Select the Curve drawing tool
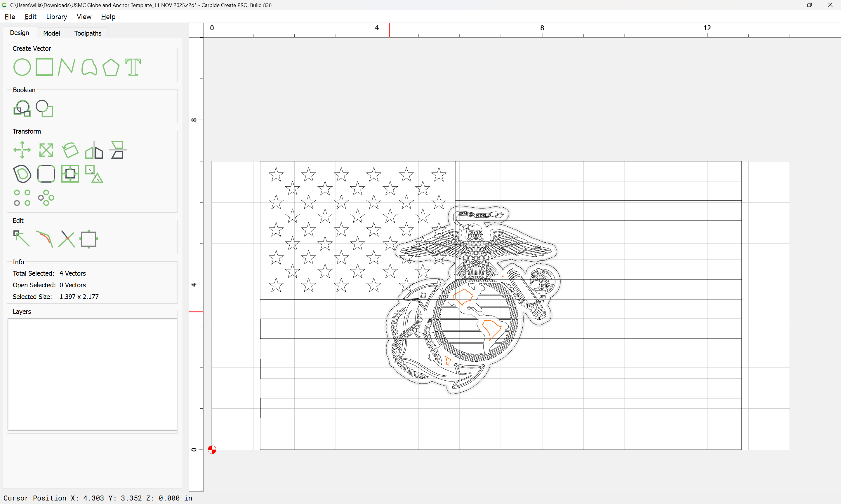This screenshot has height=504, width=841. (89, 67)
